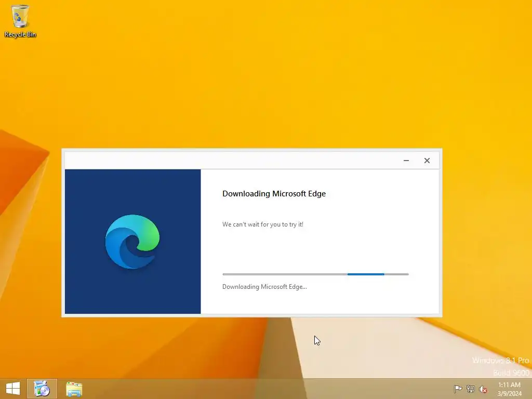Click the download progress bar

pyautogui.click(x=315, y=274)
